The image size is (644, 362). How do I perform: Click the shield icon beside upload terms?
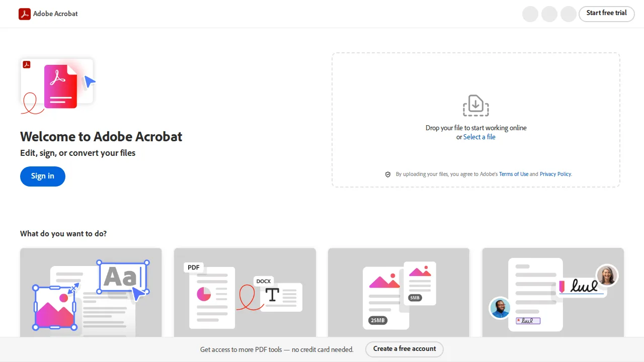pos(388,174)
